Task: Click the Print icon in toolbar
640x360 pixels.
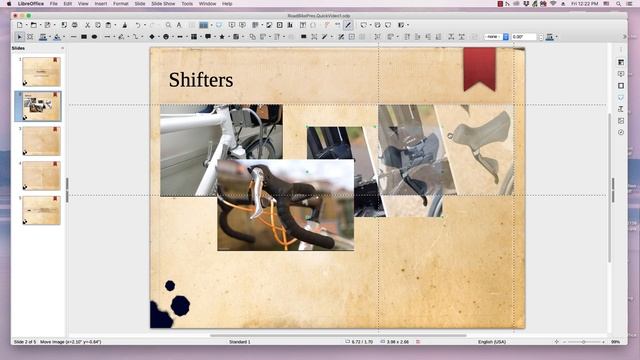Action: [74, 25]
